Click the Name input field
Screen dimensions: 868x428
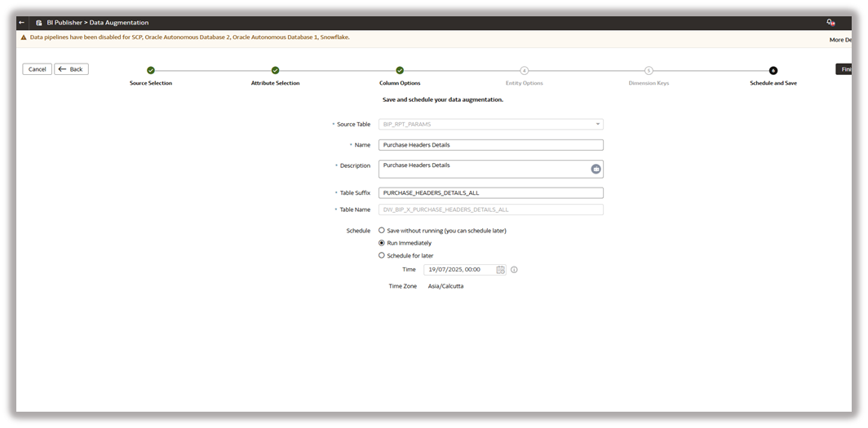(491, 145)
